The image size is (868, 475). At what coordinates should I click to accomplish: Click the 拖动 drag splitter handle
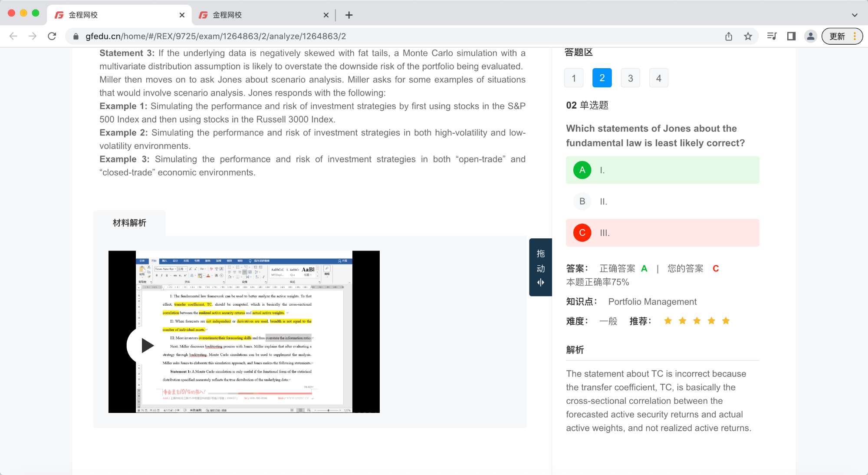[x=540, y=267]
